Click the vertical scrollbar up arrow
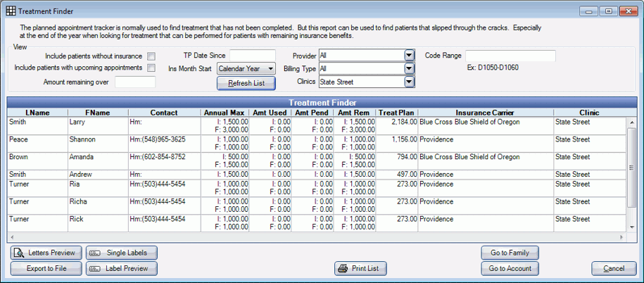 pos(631,122)
